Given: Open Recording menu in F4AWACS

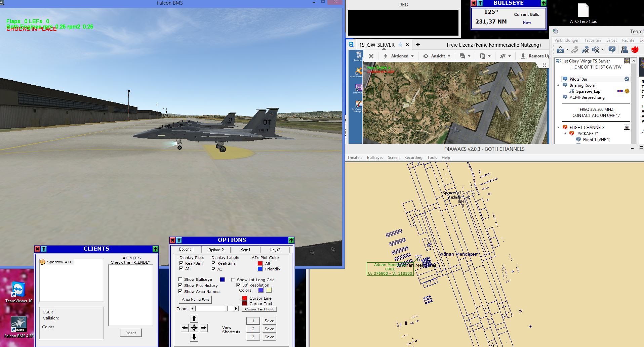Looking at the screenshot, I should pyautogui.click(x=413, y=158).
